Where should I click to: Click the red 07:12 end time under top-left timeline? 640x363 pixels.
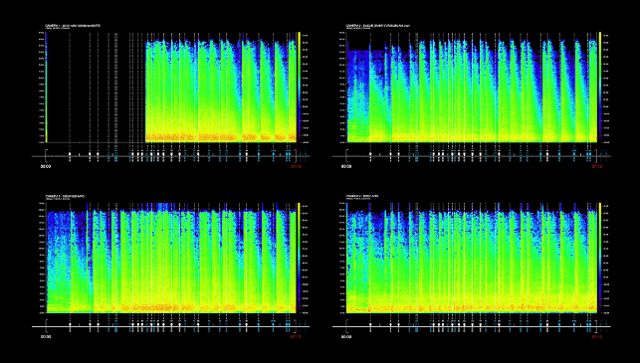(296, 167)
